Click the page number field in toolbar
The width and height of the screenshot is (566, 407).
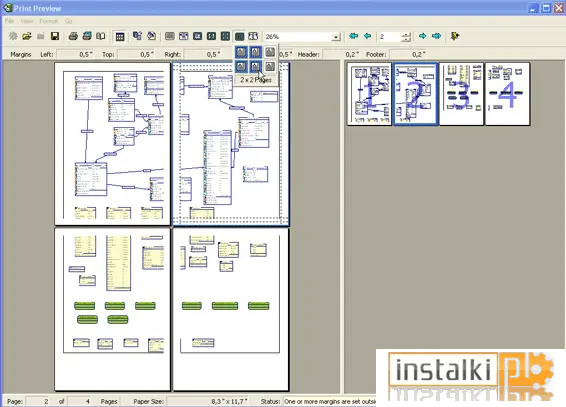click(391, 36)
